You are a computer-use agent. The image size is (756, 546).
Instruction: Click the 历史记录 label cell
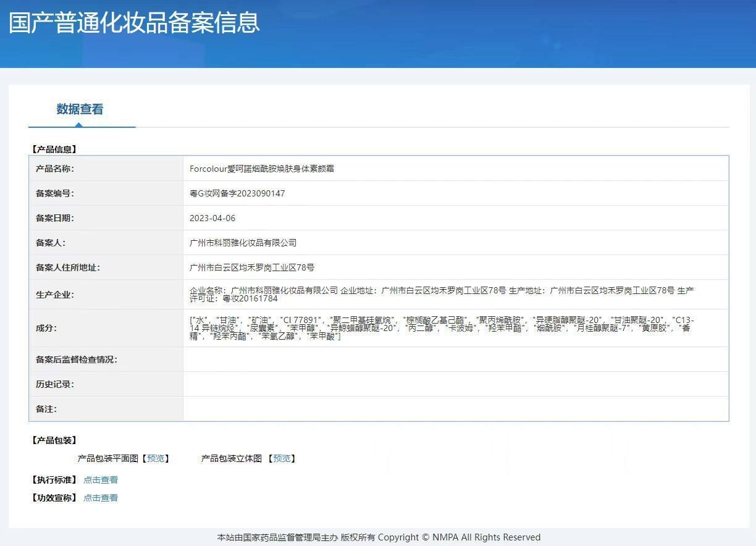[x=106, y=384]
